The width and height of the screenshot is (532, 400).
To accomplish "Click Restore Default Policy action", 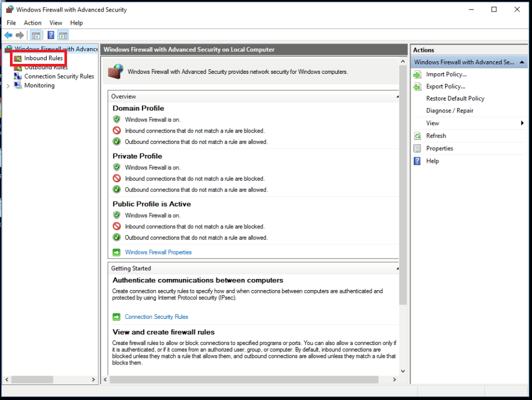I will 455,98.
